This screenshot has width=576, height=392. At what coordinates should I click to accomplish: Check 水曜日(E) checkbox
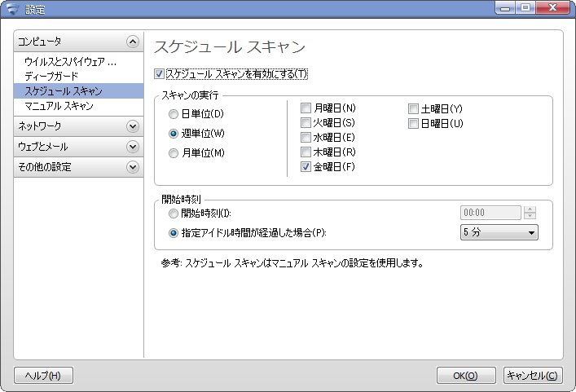click(306, 138)
